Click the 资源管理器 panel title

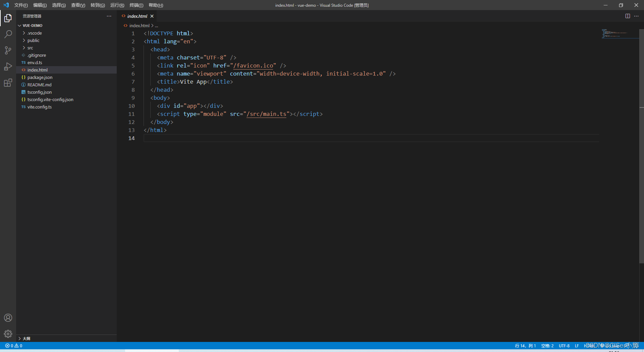click(32, 16)
